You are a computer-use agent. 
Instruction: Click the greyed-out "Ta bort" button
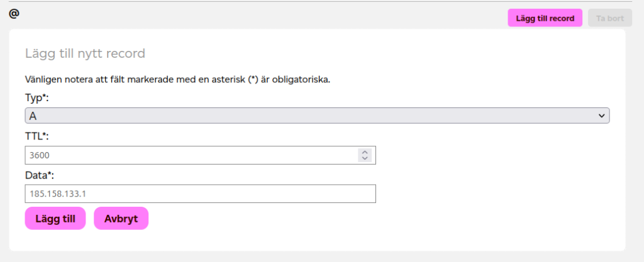[x=609, y=18]
